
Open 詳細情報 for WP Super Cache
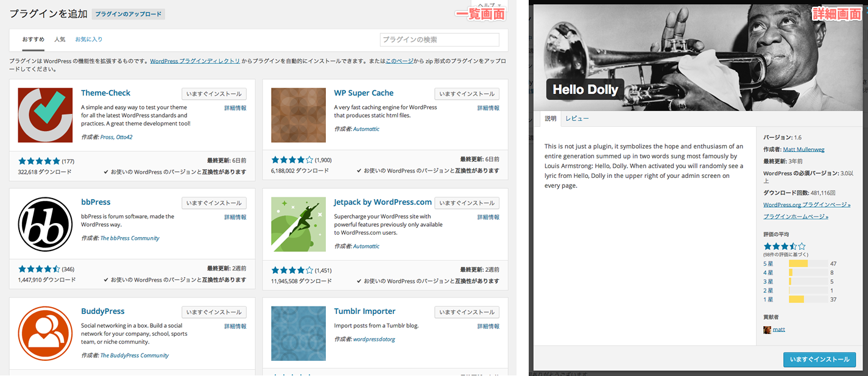tap(489, 108)
